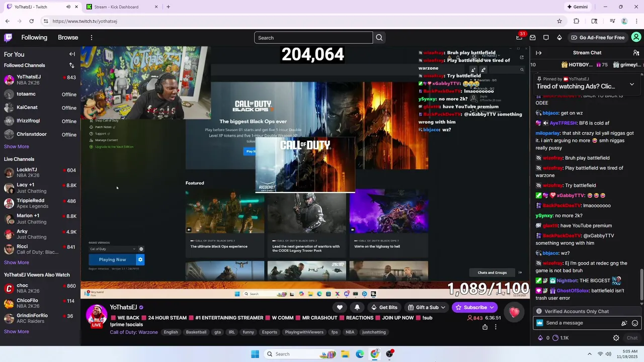
Task: Click the notification bell under the stream
Action: click(x=357, y=307)
